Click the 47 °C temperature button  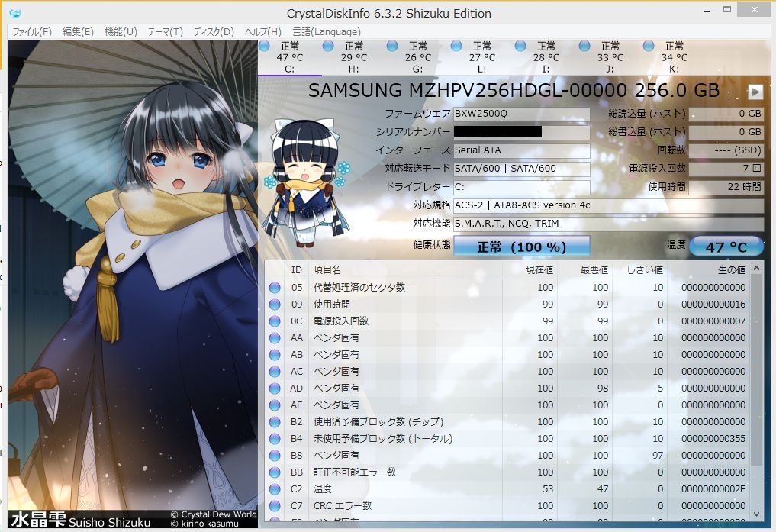(x=726, y=247)
